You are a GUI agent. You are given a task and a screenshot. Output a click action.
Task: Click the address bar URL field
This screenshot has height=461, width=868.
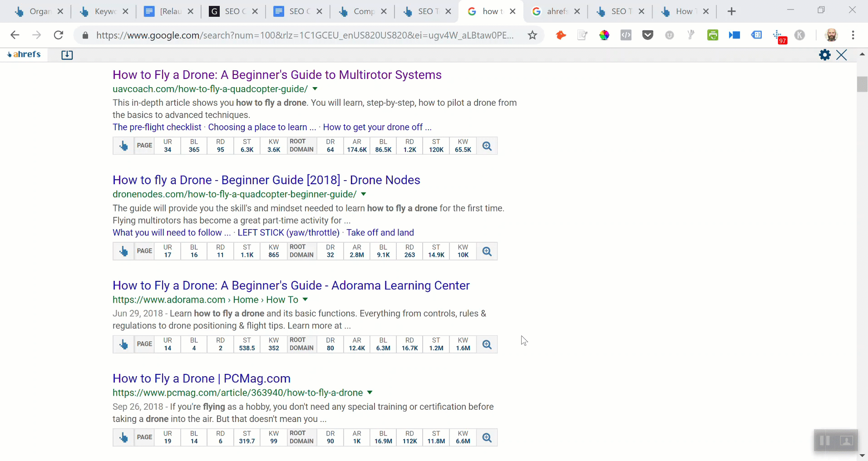[x=304, y=35]
